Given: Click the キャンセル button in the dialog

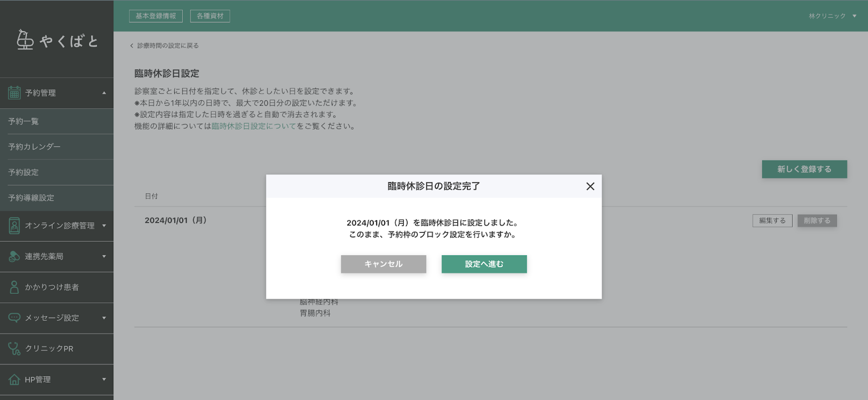Looking at the screenshot, I should click(384, 264).
